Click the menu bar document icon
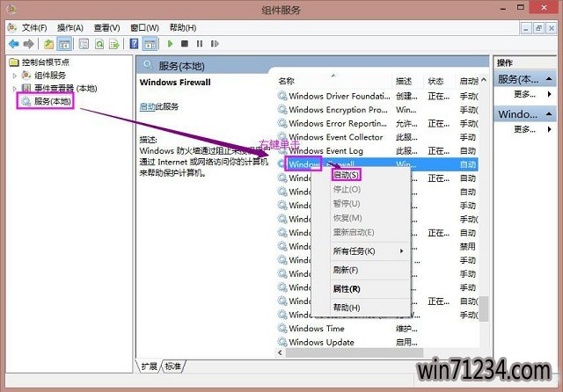The height and width of the screenshot is (392, 563). pyautogui.click(x=12, y=27)
